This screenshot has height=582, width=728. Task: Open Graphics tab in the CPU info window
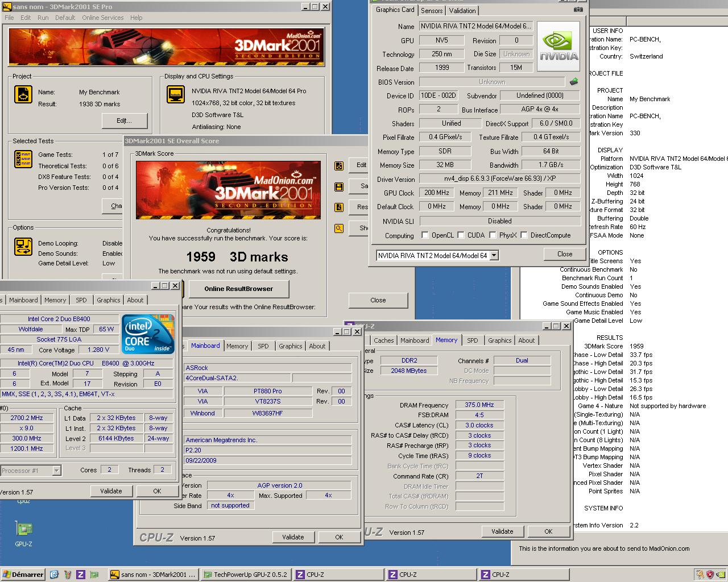pyautogui.click(x=108, y=300)
